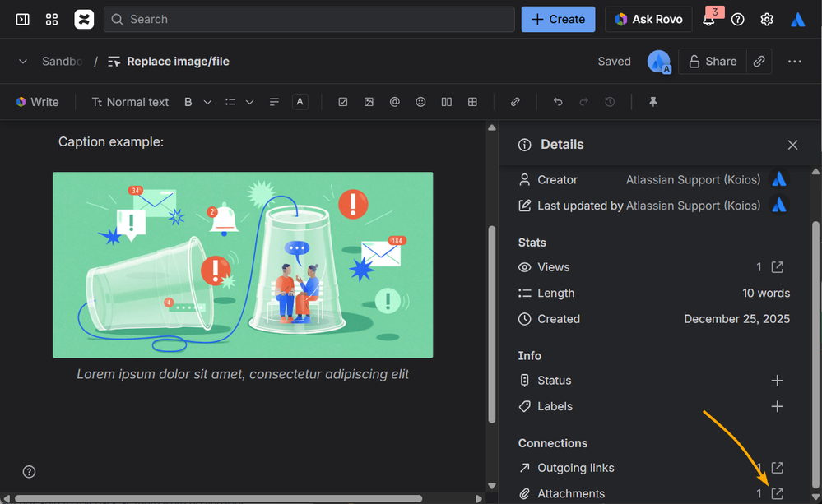Click the blue Create button

pyautogui.click(x=558, y=20)
